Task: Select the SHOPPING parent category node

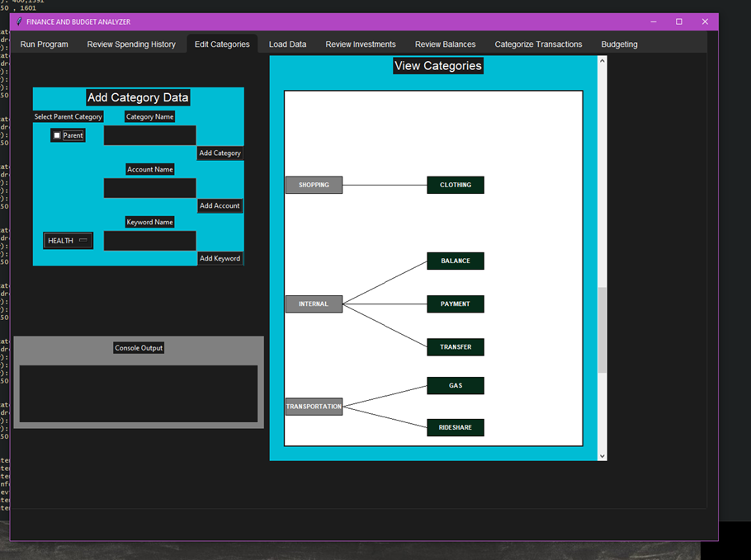Action: coord(314,185)
